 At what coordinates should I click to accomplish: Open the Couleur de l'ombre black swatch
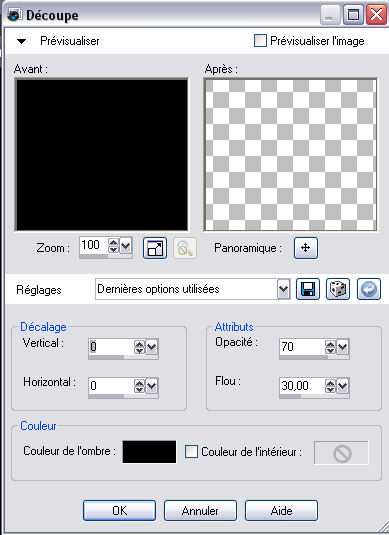pos(149,452)
